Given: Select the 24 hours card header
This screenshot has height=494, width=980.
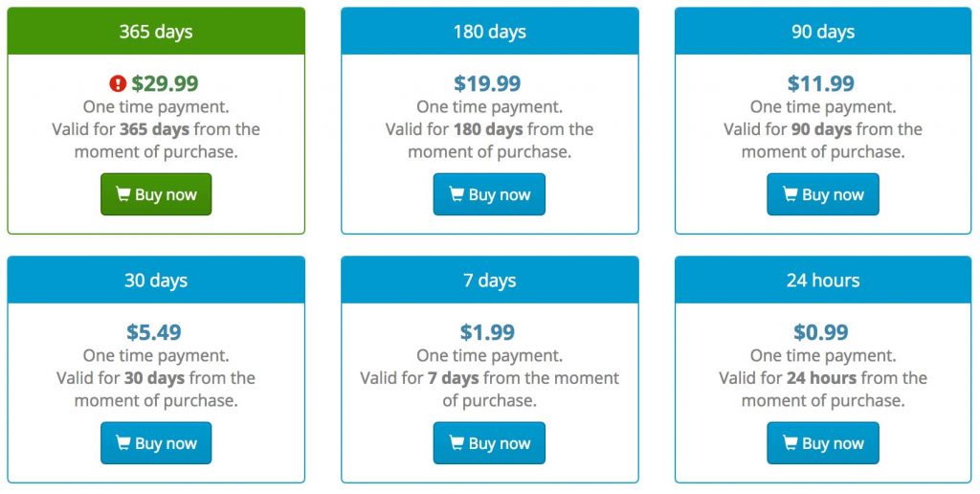Looking at the screenshot, I should (x=823, y=281).
